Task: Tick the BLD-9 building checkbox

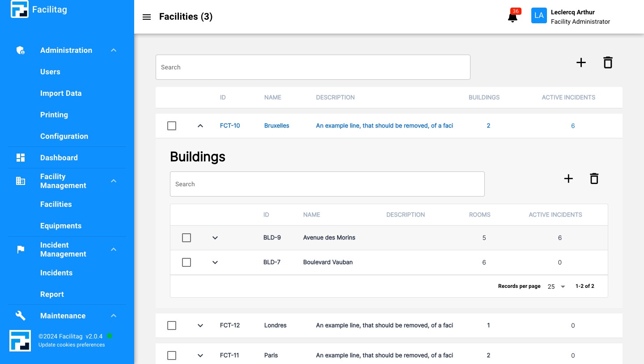Action: click(x=186, y=238)
